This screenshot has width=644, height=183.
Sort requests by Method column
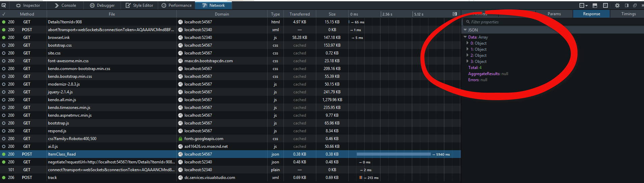[x=27, y=14]
